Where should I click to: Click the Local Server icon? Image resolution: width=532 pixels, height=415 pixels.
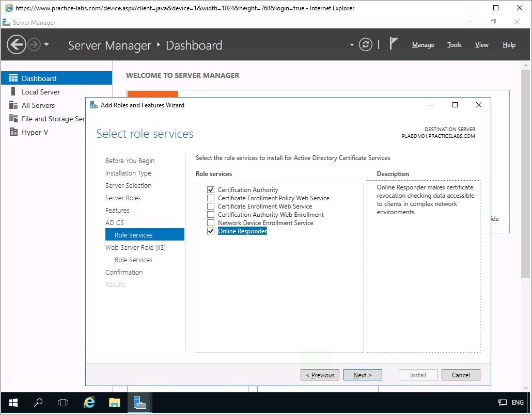point(13,91)
